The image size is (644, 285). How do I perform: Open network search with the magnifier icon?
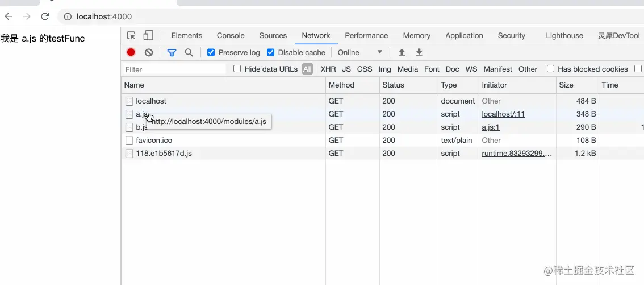click(189, 53)
